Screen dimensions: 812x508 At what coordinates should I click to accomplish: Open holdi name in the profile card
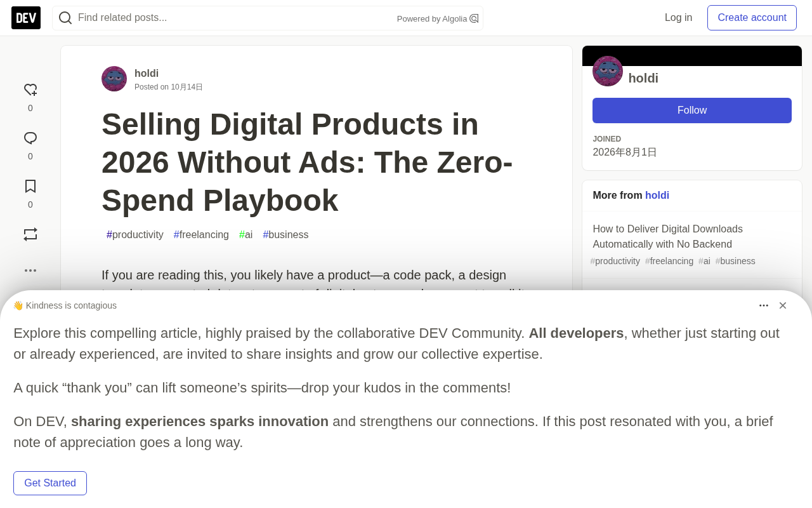click(x=643, y=78)
